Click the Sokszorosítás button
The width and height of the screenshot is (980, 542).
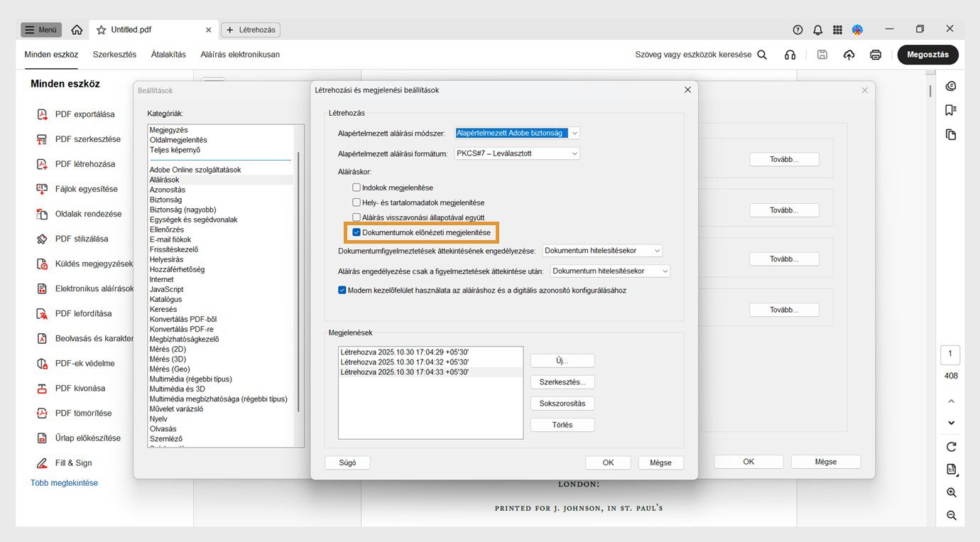click(562, 403)
